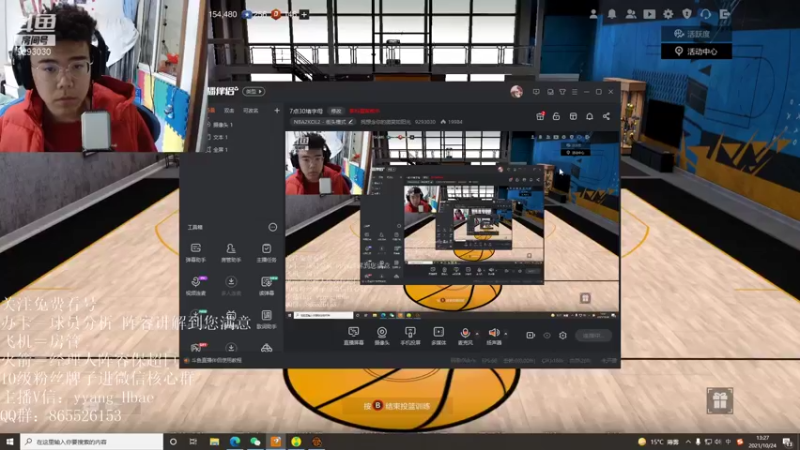The image size is (800, 450).
Task: Add a 多媒体 multimedia source
Action: tap(438, 336)
